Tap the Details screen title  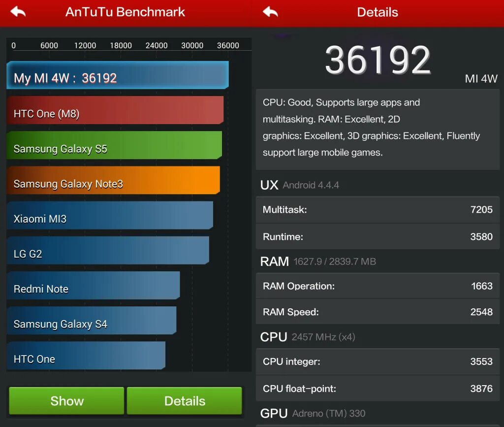pos(378,12)
